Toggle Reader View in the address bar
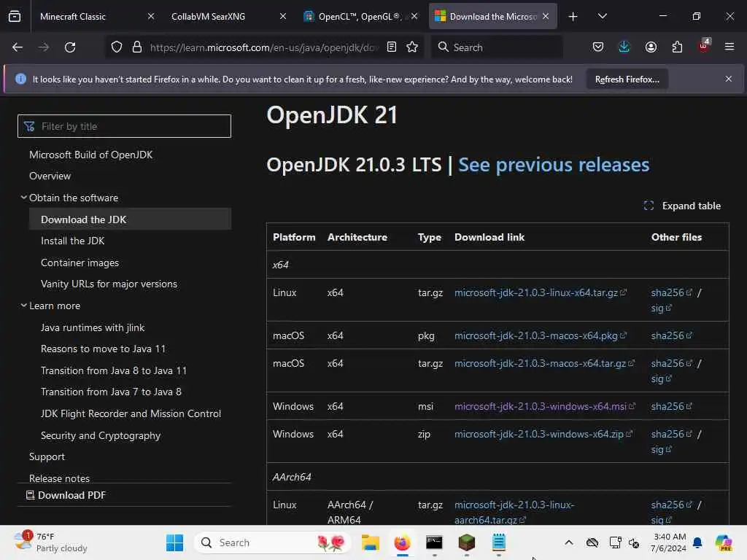The width and height of the screenshot is (747, 560). pyautogui.click(x=392, y=47)
